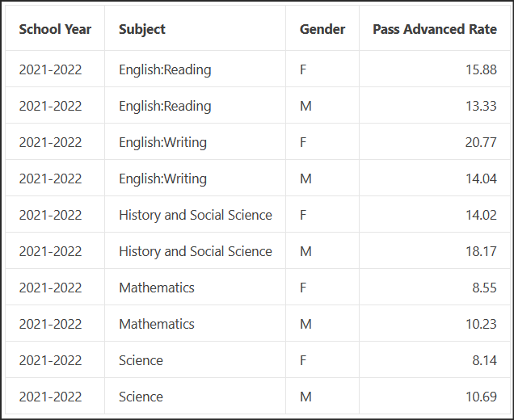Click school year cell in the 14.02 row

pyautogui.click(x=50, y=215)
